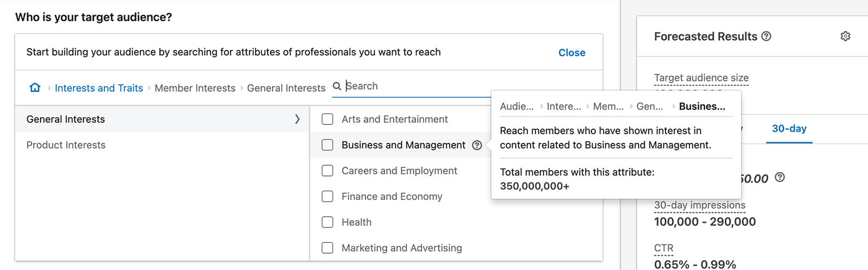
Task: Click the Mem... breadcrumb in the tooltip
Action: [x=608, y=106]
